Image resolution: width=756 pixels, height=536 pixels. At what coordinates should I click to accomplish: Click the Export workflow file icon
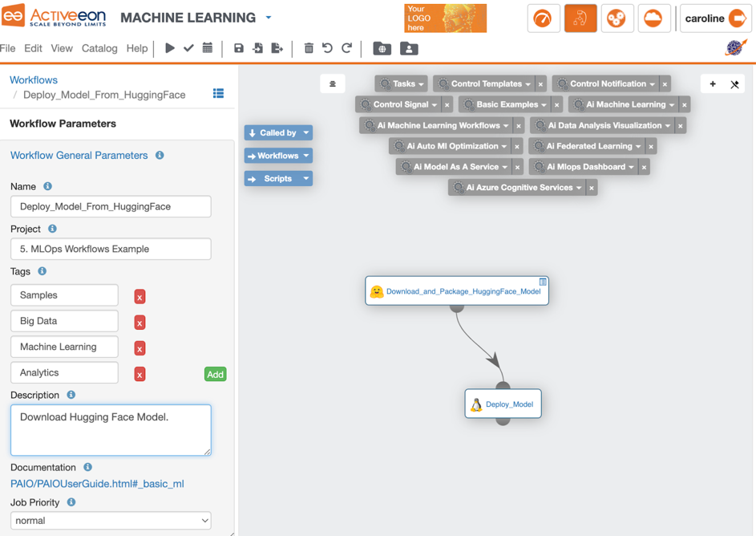pos(277,48)
